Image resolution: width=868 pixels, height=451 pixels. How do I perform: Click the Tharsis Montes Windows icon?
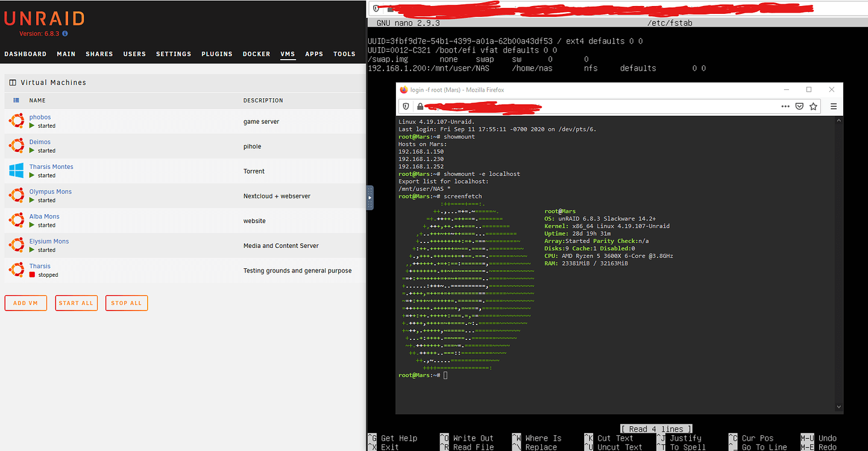(x=16, y=171)
